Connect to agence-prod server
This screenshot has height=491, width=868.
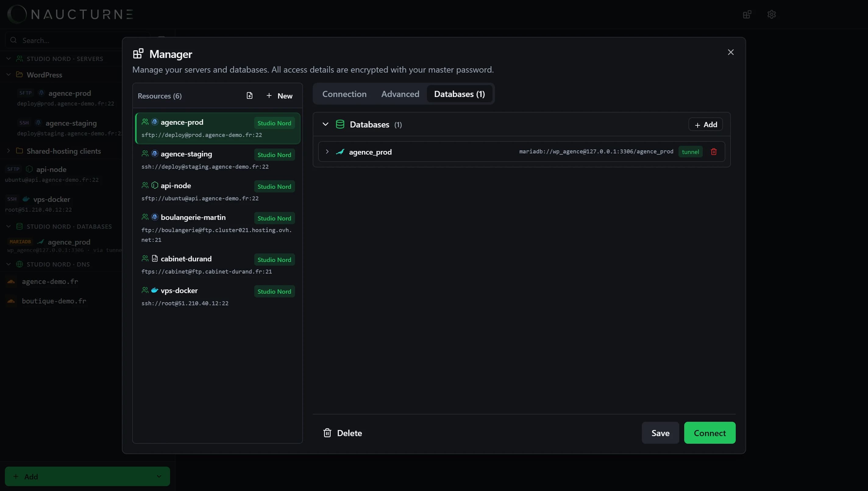point(710,433)
